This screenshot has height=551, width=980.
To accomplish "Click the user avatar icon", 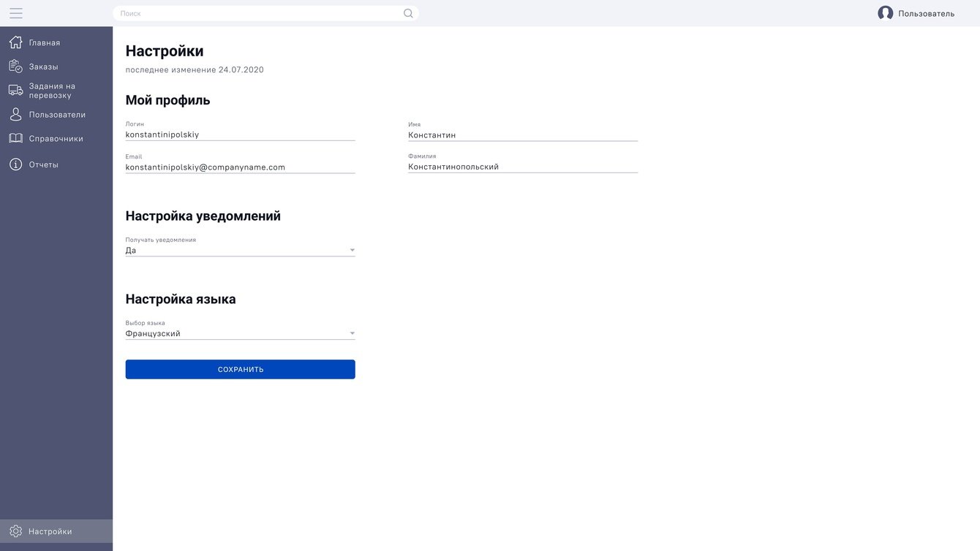I will (x=885, y=13).
